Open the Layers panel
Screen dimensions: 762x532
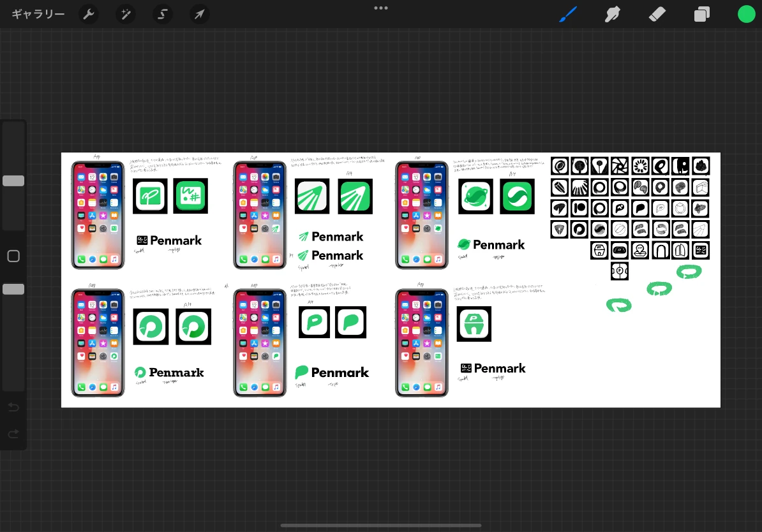pos(702,14)
